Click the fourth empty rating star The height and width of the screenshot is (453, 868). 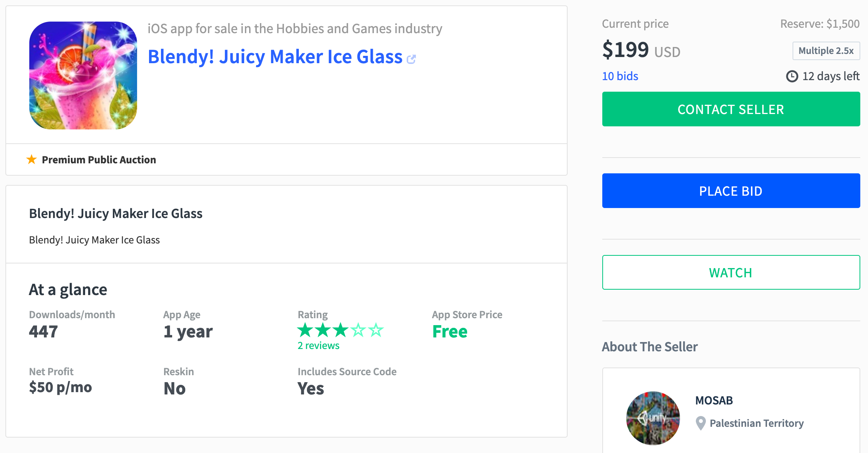[358, 330]
